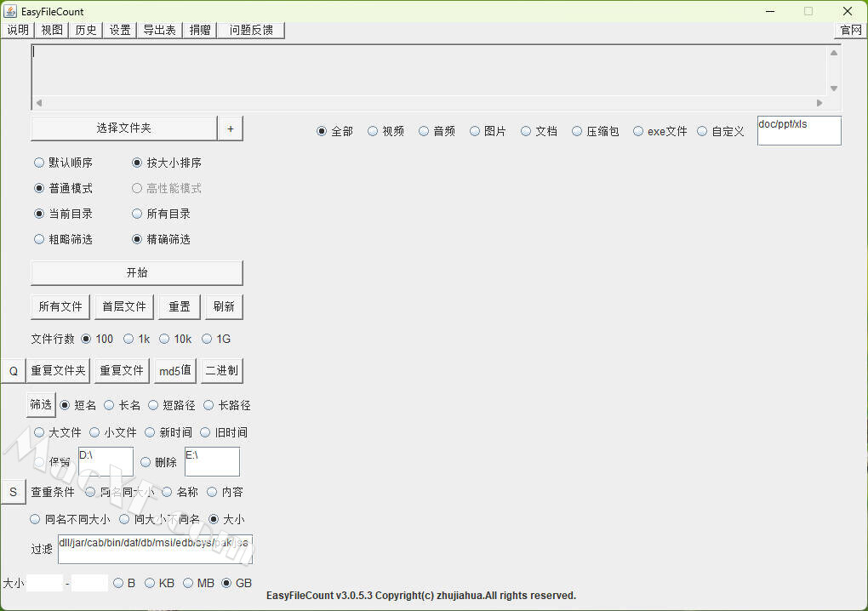Click the Q button beside 重复文件夹
This screenshot has height=611, width=868.
(x=13, y=371)
